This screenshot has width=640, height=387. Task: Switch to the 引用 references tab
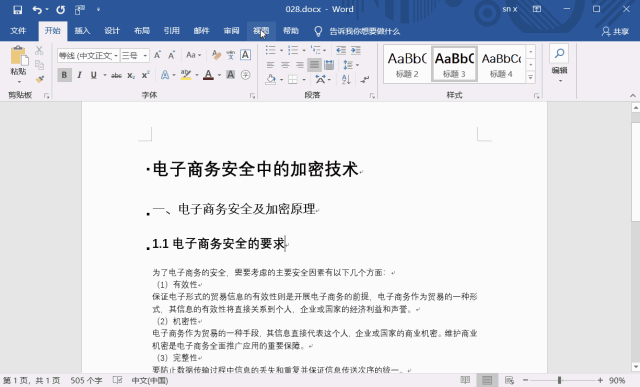(171, 31)
